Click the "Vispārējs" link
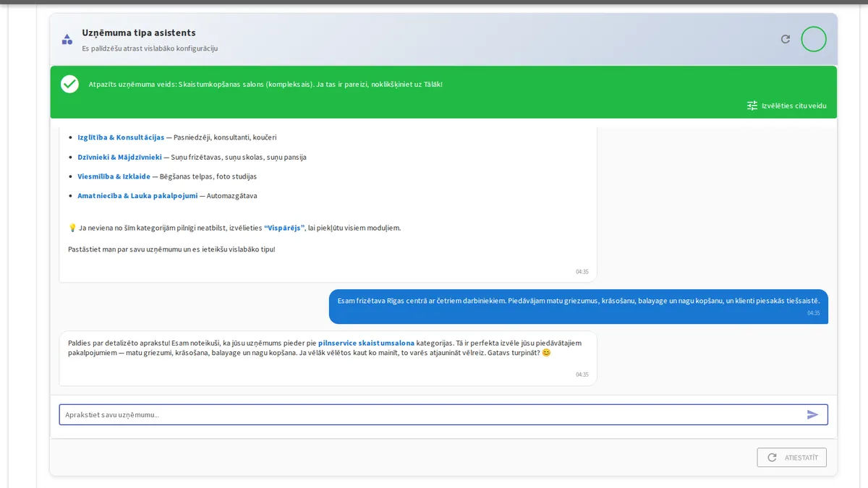The width and height of the screenshot is (868, 488). click(284, 228)
